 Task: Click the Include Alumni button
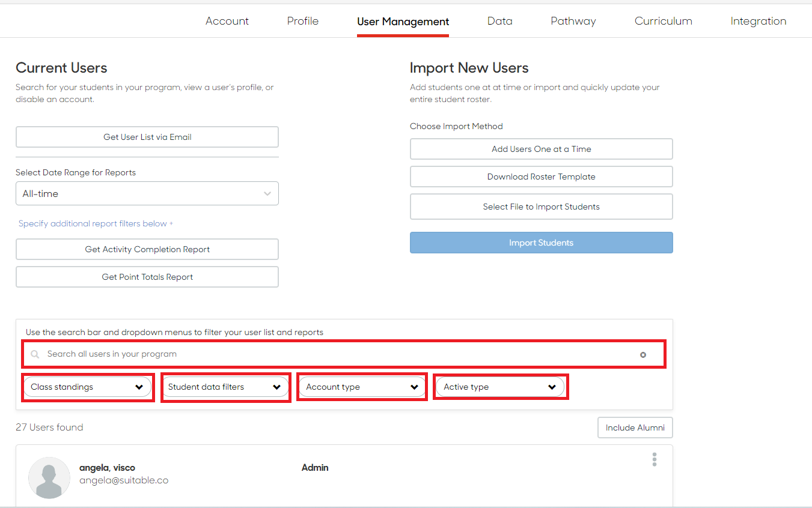pyautogui.click(x=635, y=428)
